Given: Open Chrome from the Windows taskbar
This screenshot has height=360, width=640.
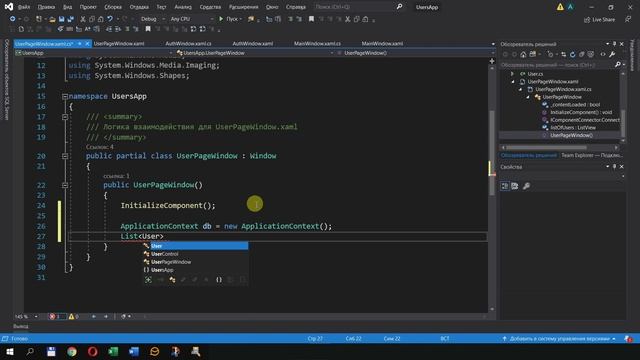Looking at the screenshot, I should point(72,351).
